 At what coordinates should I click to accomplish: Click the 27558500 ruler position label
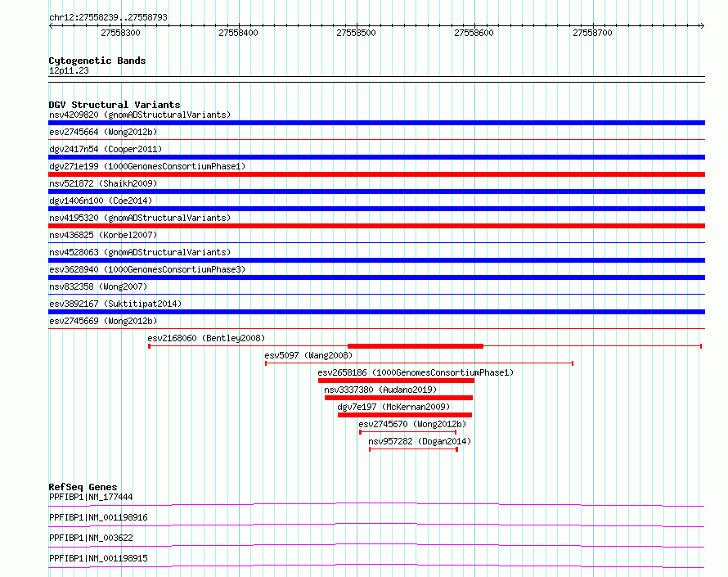pyautogui.click(x=356, y=33)
